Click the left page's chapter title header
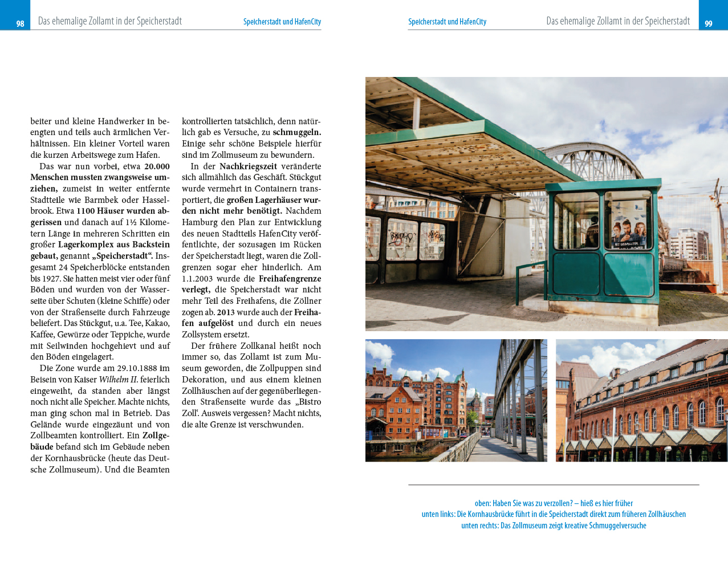The height and width of the screenshot is (570, 728). [x=110, y=21]
